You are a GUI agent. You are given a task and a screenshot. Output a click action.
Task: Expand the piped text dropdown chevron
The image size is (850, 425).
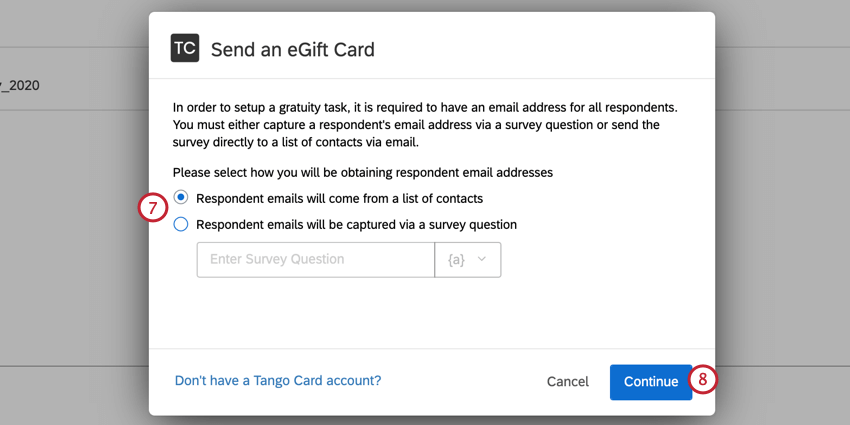coord(482,260)
